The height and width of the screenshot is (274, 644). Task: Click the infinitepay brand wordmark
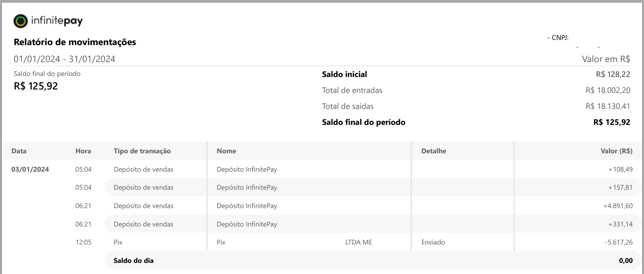[57, 21]
